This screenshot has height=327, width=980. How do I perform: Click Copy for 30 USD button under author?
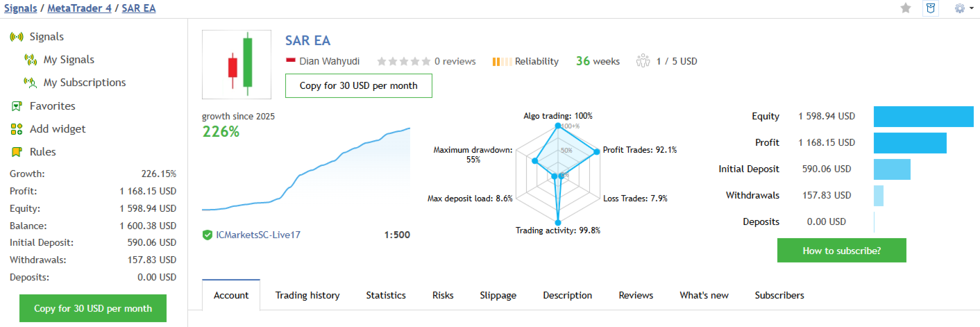tap(359, 86)
